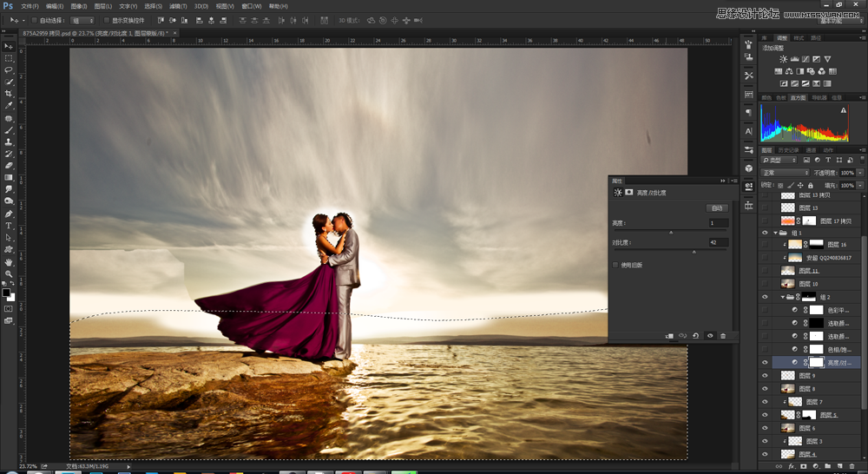Image resolution: width=868 pixels, height=474 pixels.
Task: Select the Horizontal Type tool
Action: (x=9, y=226)
